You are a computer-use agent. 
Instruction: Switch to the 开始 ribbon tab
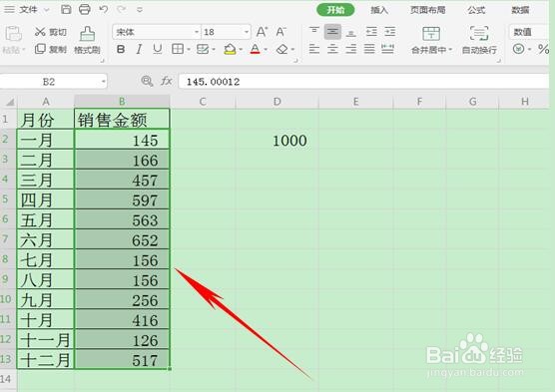click(x=335, y=10)
